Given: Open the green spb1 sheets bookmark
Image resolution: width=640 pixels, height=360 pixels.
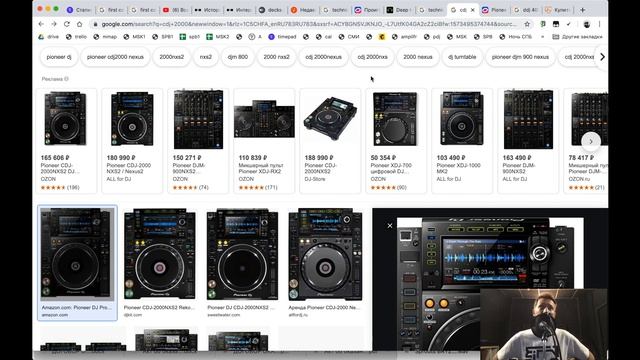Looking at the screenshot, I should [x=190, y=37].
